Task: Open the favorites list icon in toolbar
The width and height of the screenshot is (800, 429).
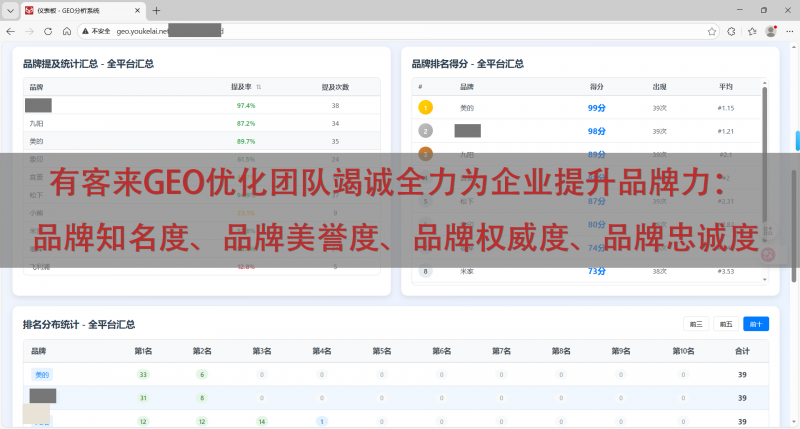Action: (x=751, y=31)
